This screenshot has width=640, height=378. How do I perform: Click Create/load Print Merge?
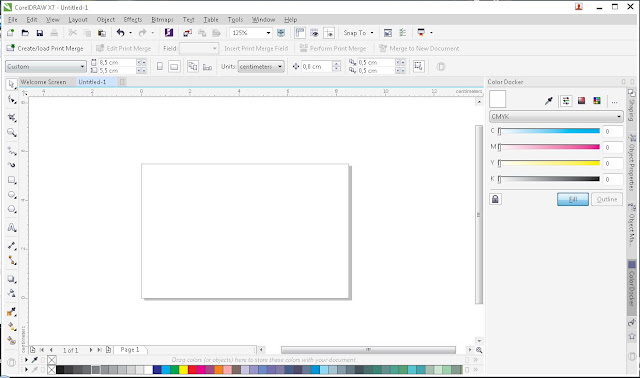point(45,49)
